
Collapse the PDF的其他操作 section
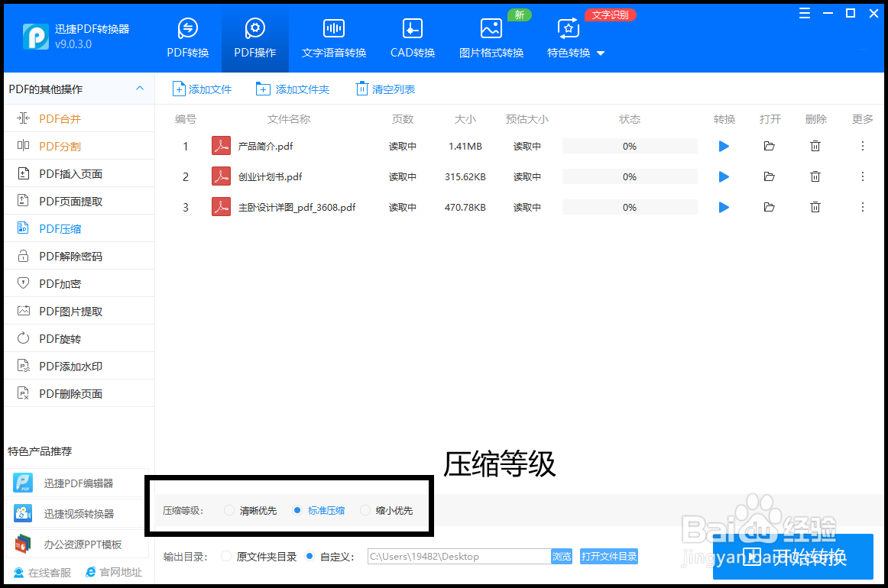coord(140,89)
